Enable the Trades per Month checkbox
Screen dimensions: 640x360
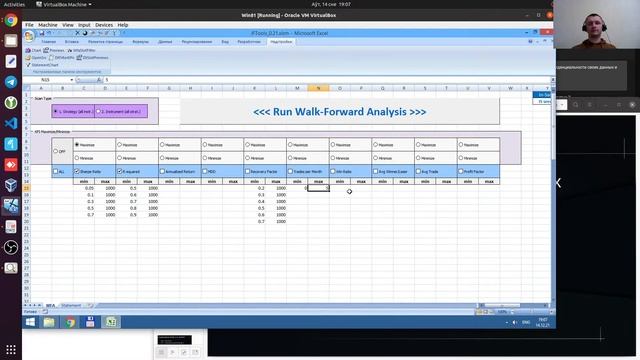tap(290, 171)
